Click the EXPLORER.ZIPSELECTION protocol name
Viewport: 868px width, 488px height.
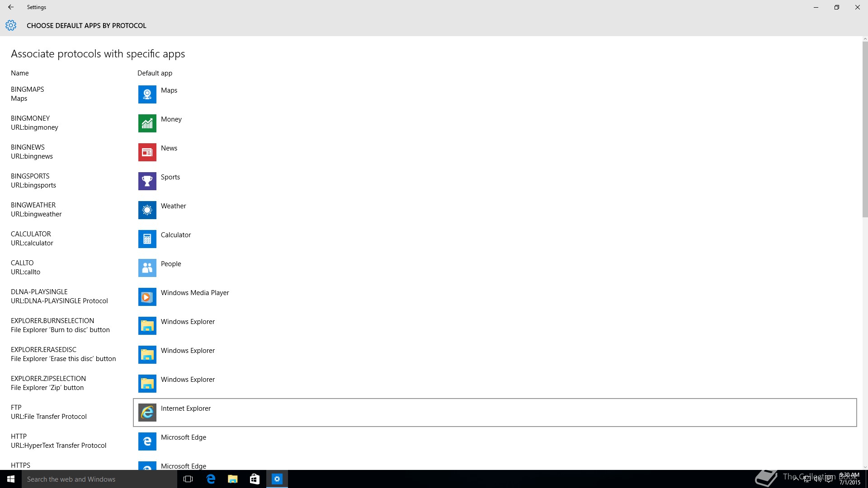click(48, 379)
